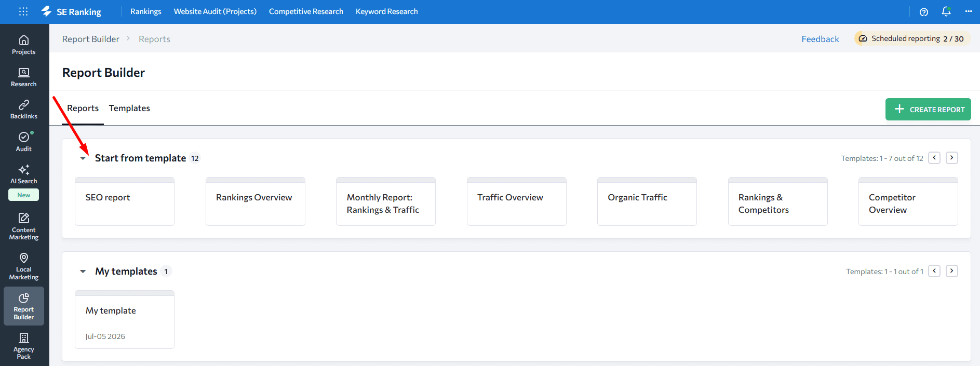Click Report Builder breadcrumb link

pyautogui.click(x=91, y=39)
